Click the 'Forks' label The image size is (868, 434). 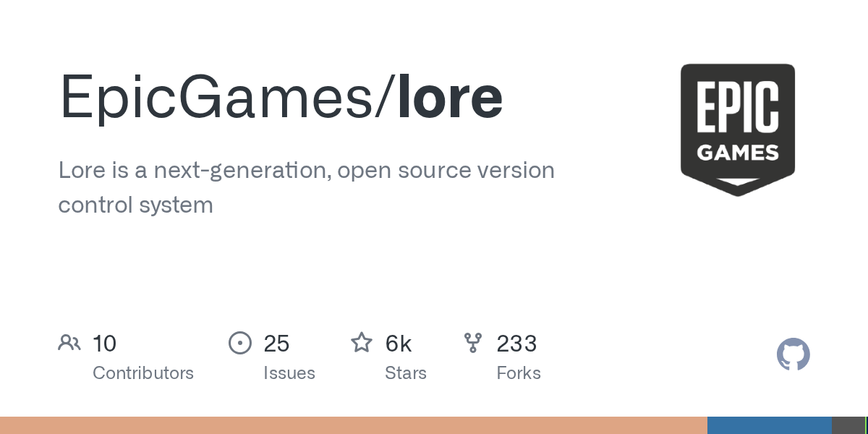(519, 373)
